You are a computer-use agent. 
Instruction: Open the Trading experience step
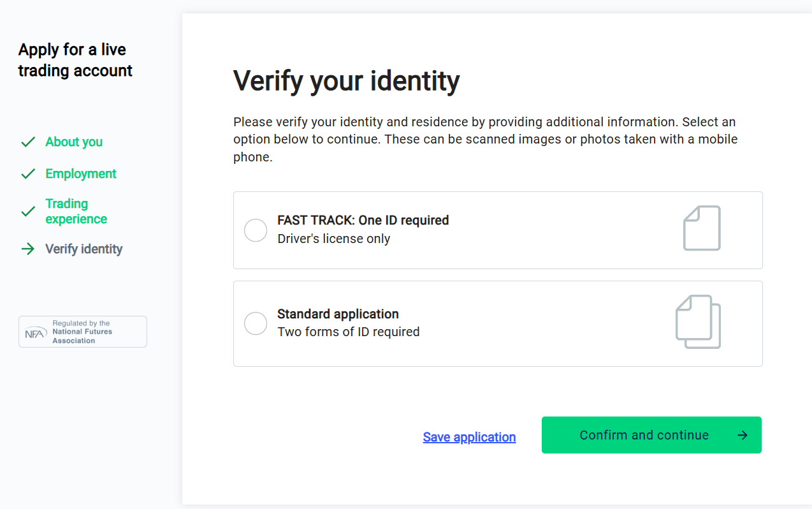click(x=76, y=211)
